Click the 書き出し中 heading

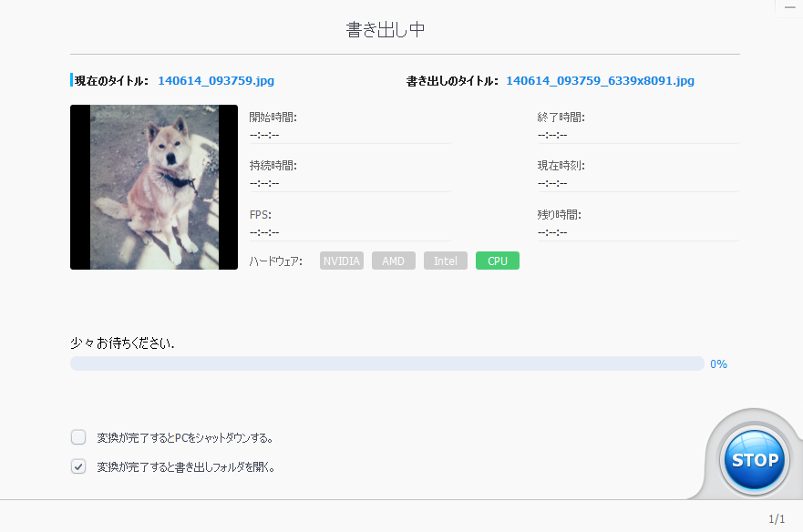386,30
